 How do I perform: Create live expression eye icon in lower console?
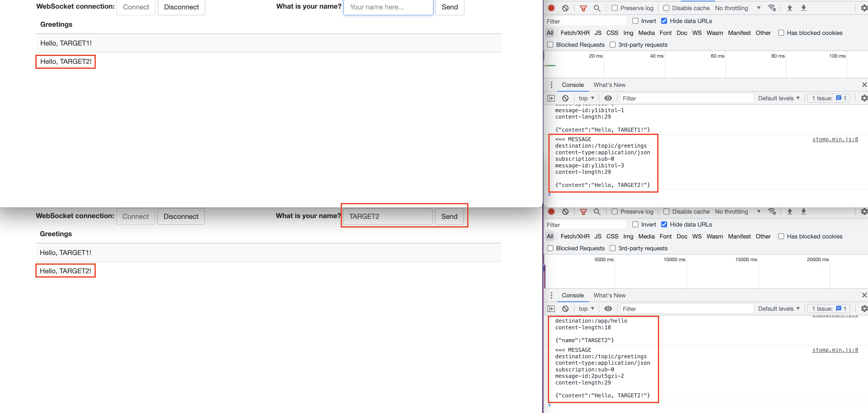pyautogui.click(x=608, y=309)
